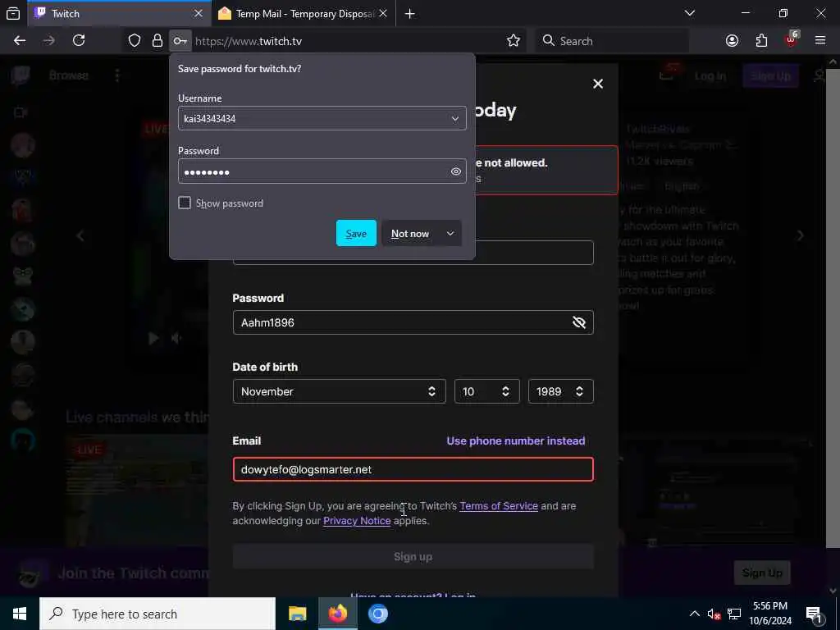Click the Sign up button in the form

pyautogui.click(x=413, y=557)
